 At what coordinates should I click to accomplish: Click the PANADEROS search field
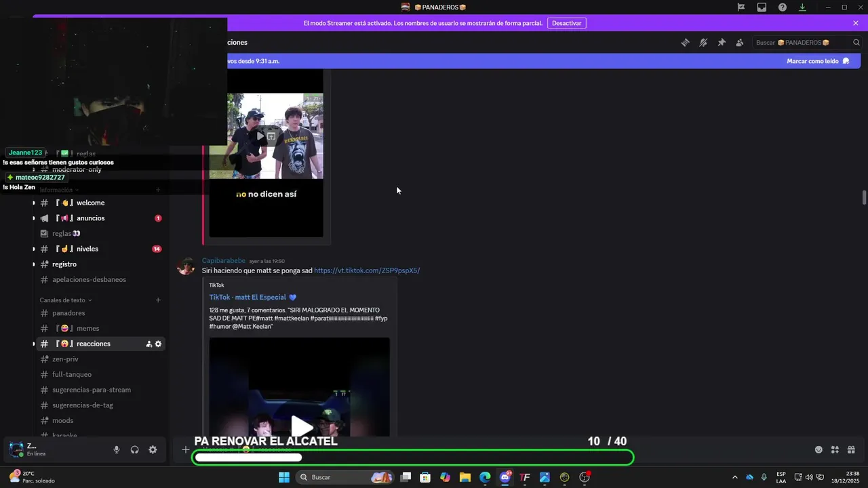pos(807,42)
